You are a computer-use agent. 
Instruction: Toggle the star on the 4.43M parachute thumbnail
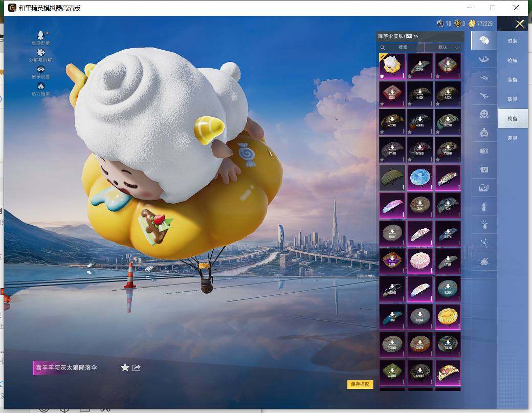tap(410, 104)
